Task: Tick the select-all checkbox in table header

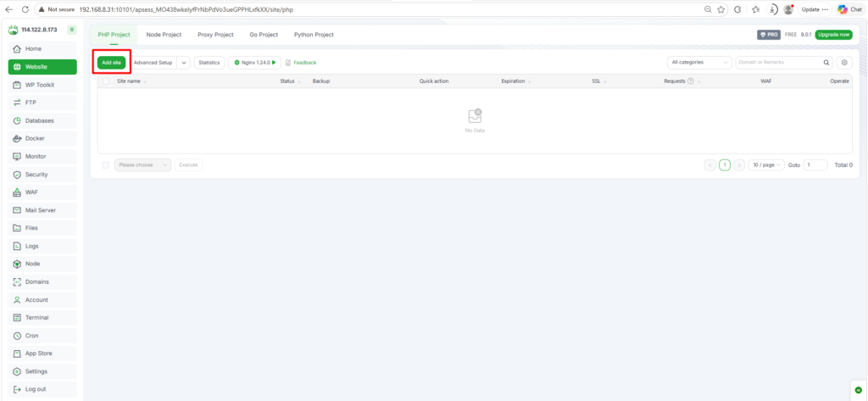Action: (x=106, y=81)
